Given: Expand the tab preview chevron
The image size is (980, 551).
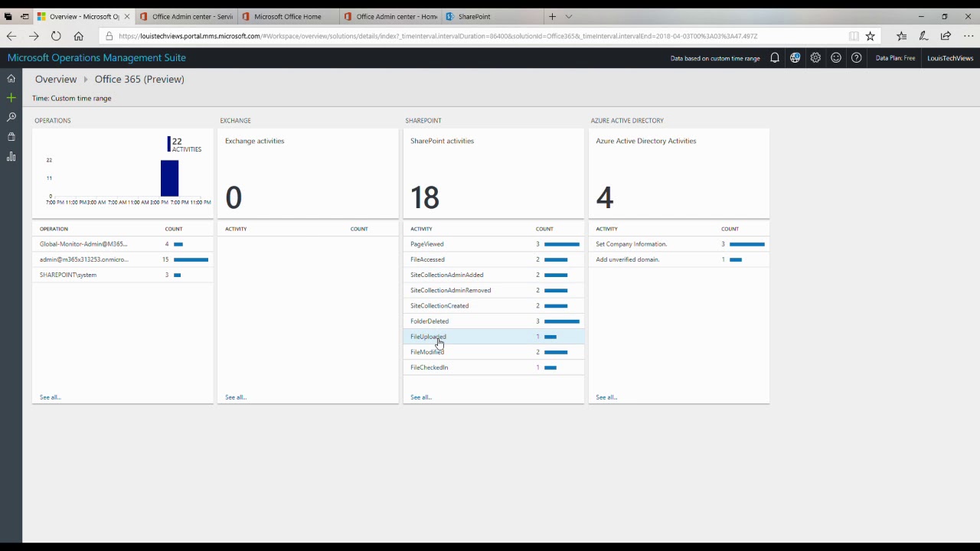Looking at the screenshot, I should (x=568, y=16).
